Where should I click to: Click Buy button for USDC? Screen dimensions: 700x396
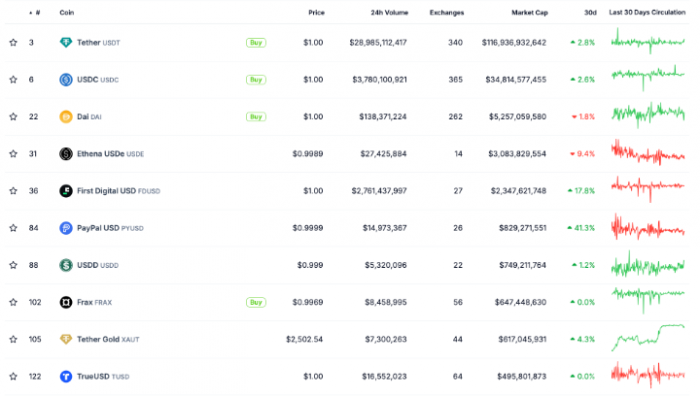[256, 79]
